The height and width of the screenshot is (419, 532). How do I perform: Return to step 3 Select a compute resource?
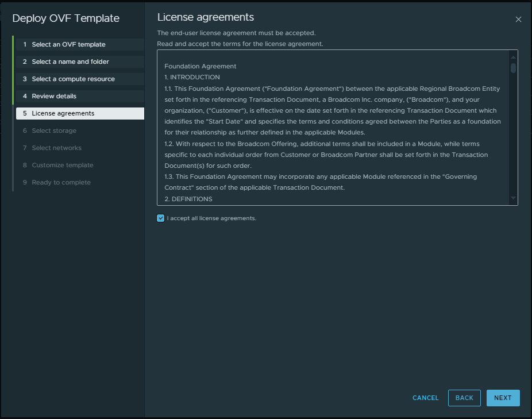(x=73, y=79)
